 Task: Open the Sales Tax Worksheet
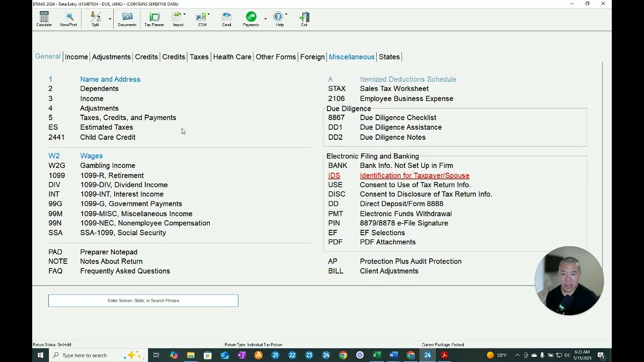394,88
